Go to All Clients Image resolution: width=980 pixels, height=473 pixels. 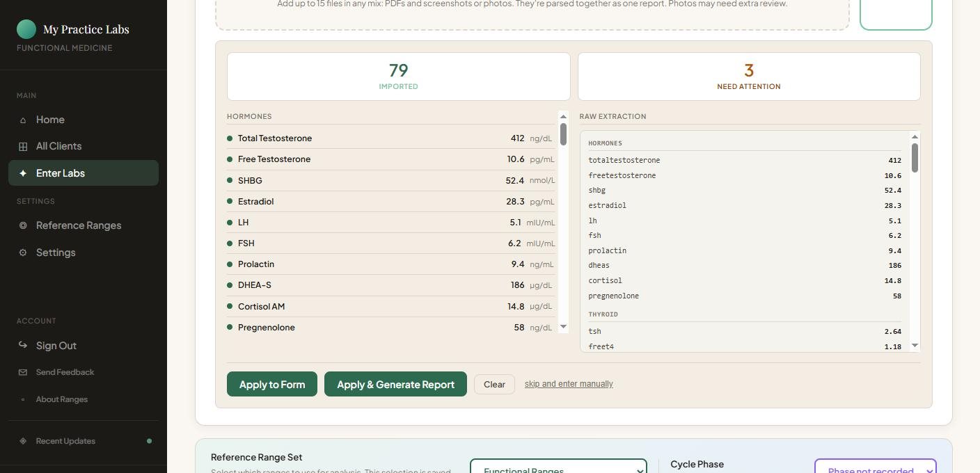tap(84, 146)
